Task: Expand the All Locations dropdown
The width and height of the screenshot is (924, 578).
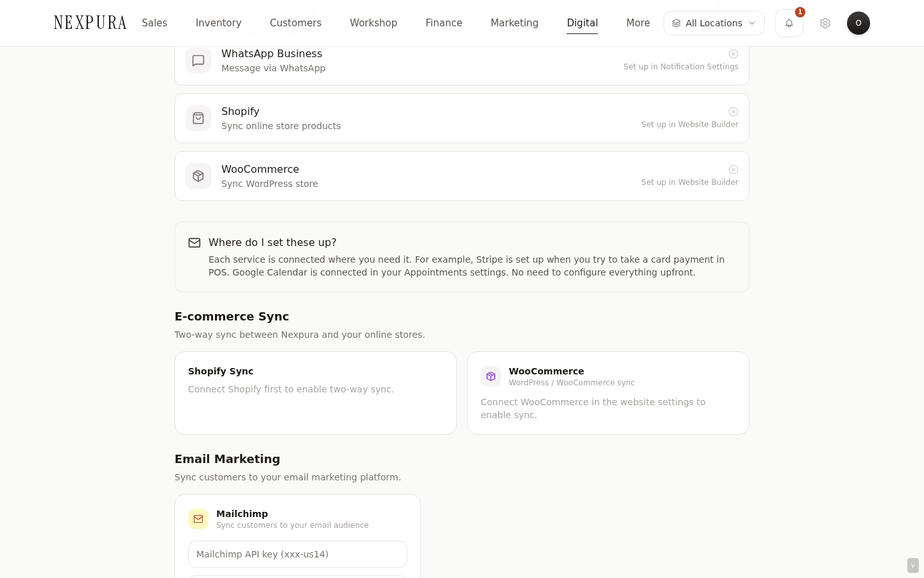Action: [x=714, y=23]
